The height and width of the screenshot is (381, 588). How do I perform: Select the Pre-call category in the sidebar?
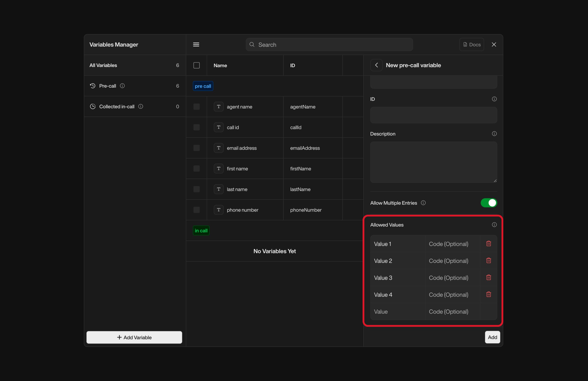pos(108,86)
